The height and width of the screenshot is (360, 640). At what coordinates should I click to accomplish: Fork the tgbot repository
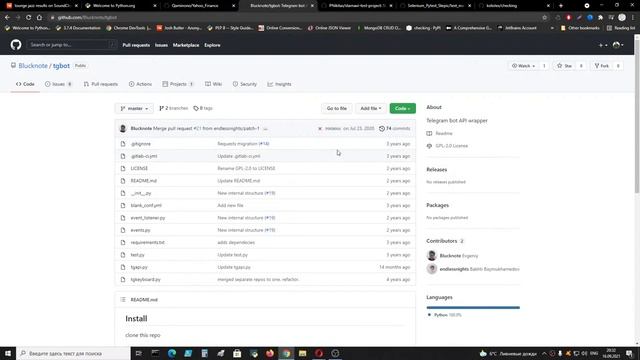click(602, 66)
